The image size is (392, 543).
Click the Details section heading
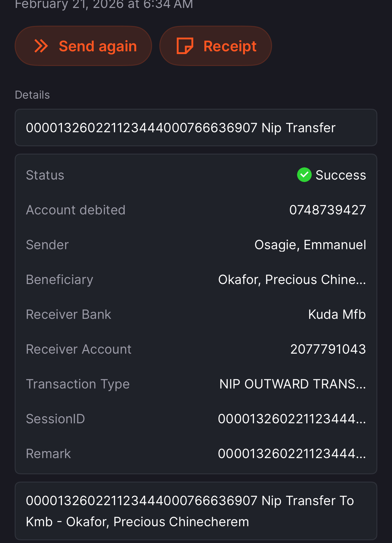(x=32, y=95)
